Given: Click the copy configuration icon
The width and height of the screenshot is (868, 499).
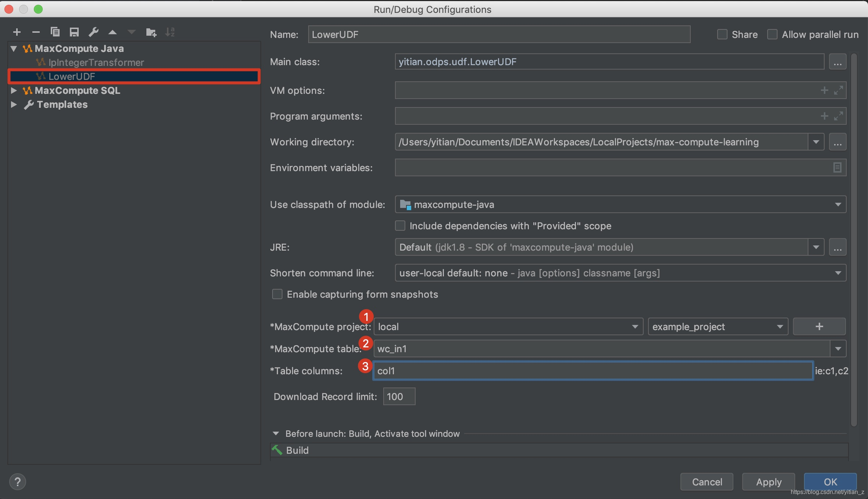Looking at the screenshot, I should [x=55, y=32].
